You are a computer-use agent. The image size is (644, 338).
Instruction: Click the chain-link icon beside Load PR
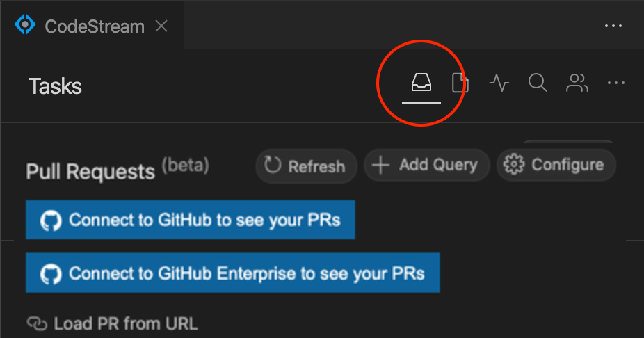click(x=36, y=323)
